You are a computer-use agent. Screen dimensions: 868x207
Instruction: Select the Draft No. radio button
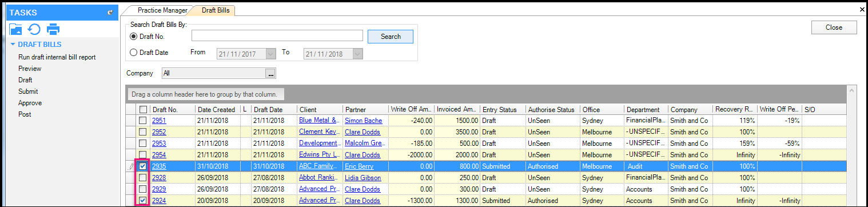(134, 37)
